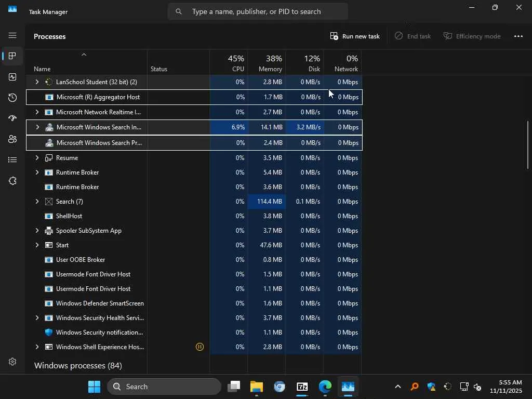
Task: Select the LanSchool Student process icon
Action: click(x=49, y=82)
